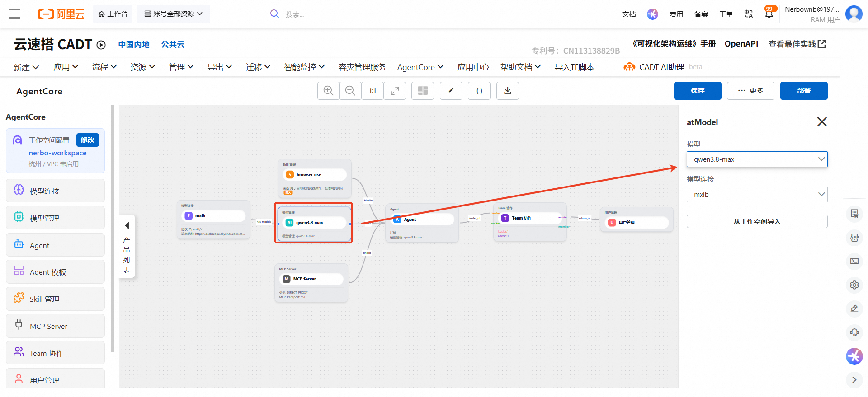The image size is (868, 397).
Task: Open the code braces view
Action: tap(479, 91)
